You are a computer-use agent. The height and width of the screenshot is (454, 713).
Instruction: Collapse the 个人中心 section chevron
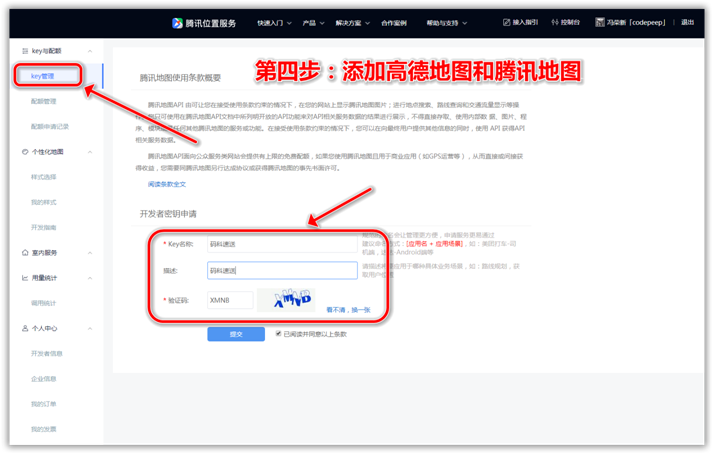coord(90,328)
